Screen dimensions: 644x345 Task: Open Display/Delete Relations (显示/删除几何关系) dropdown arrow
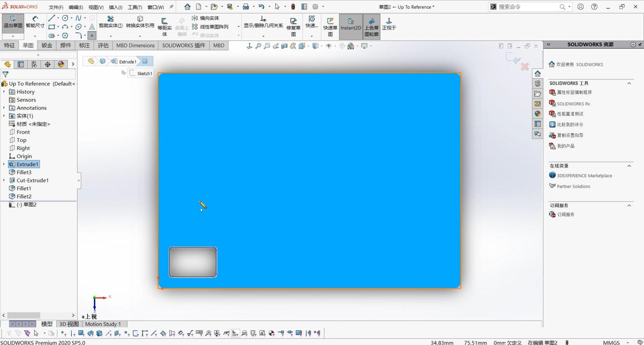point(263,36)
